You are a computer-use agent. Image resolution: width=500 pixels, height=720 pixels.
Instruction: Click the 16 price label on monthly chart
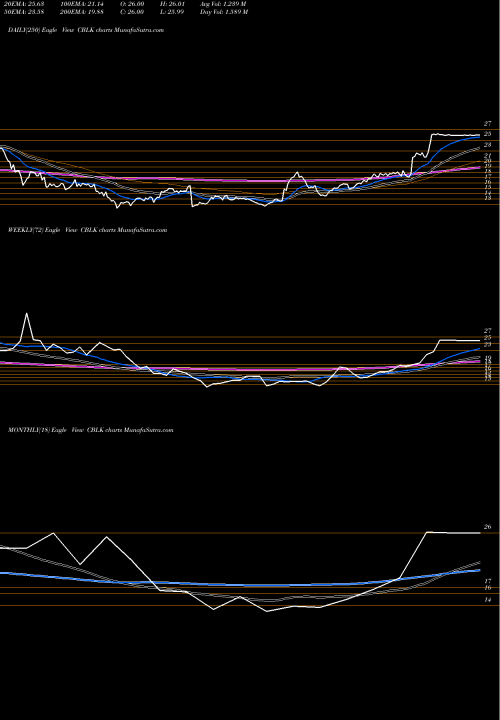488,588
